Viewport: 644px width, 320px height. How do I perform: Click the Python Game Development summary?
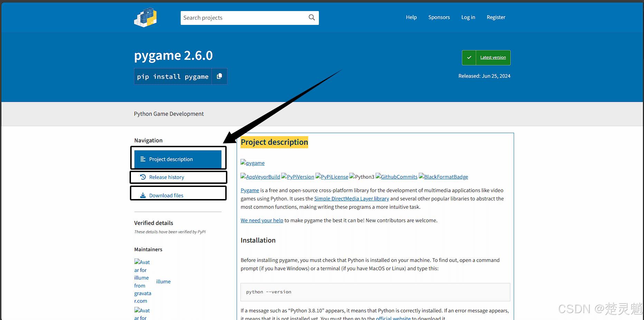tap(169, 114)
